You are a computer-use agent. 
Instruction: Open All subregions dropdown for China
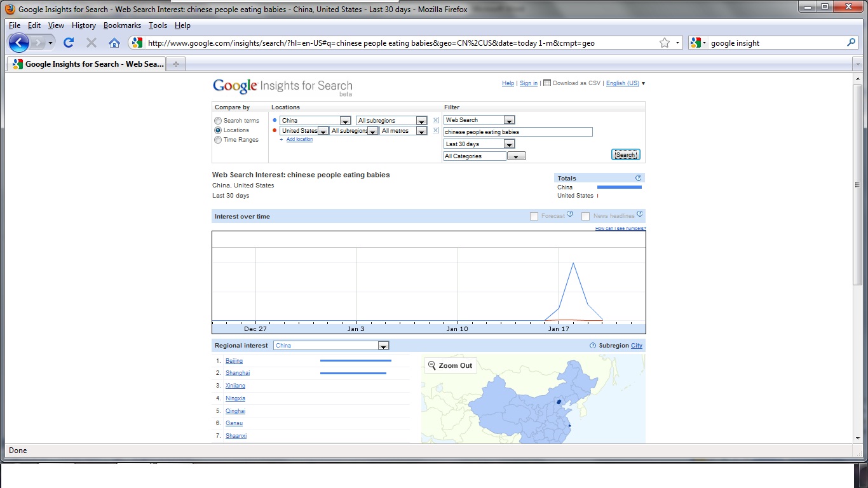click(x=391, y=121)
